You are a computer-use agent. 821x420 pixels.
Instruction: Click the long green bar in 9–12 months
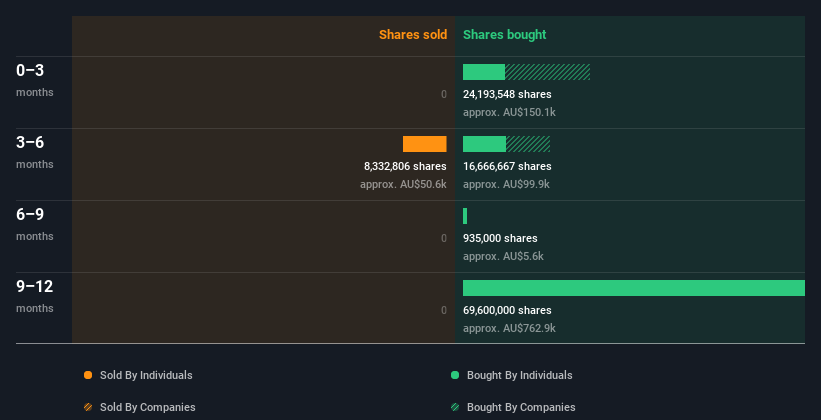(634, 288)
